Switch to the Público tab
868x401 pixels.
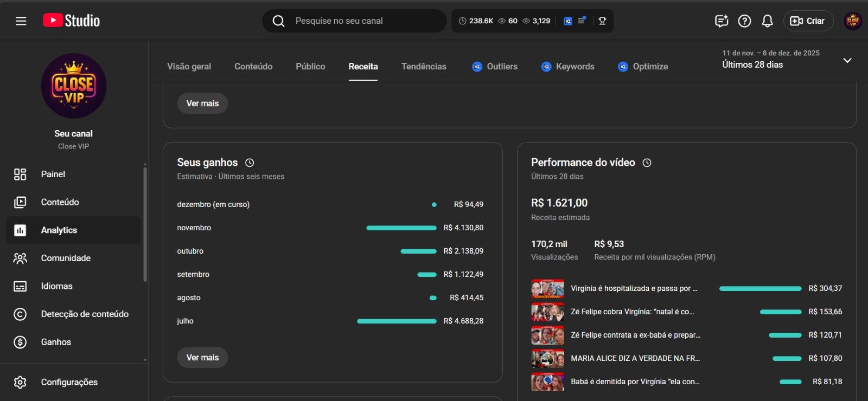coord(310,67)
